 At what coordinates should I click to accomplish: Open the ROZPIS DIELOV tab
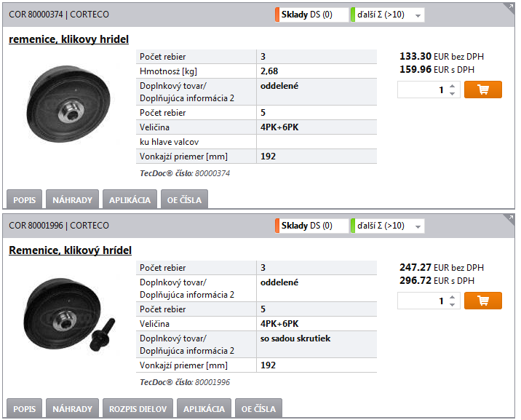click(x=138, y=408)
